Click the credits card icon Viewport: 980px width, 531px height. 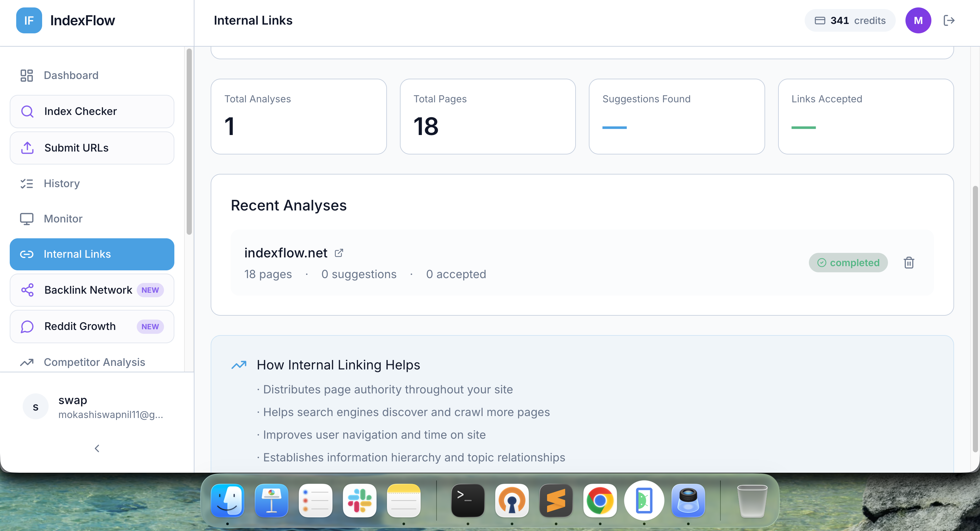click(x=820, y=20)
